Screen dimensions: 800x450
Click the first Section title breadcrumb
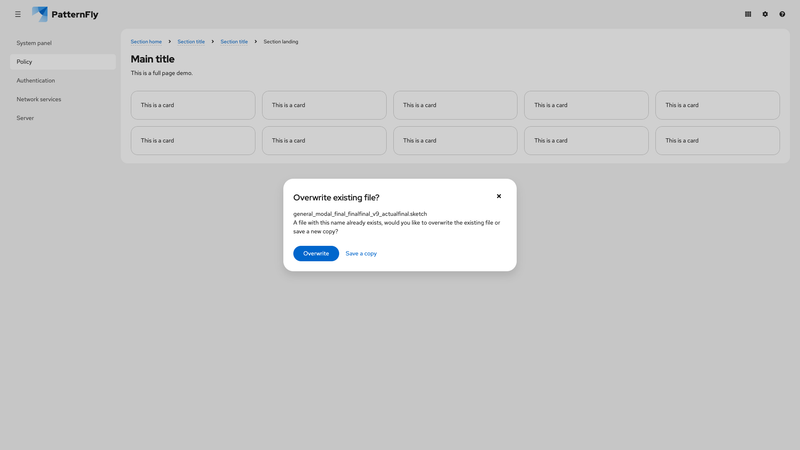tap(191, 42)
